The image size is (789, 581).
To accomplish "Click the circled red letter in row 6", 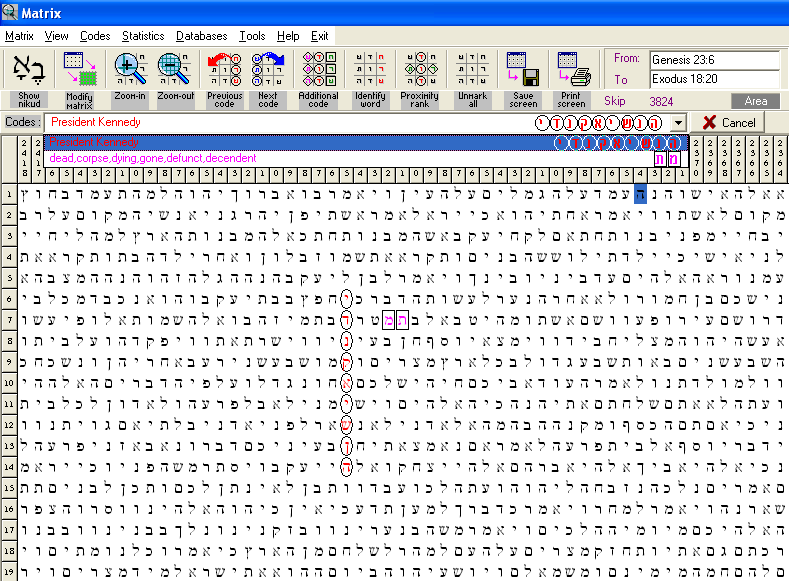I will (x=346, y=299).
